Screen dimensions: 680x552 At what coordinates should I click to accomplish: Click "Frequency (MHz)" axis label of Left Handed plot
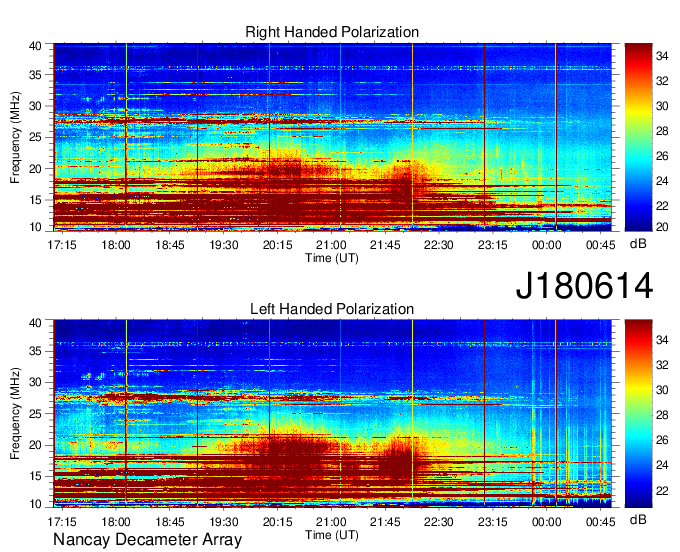pyautogui.click(x=16, y=414)
